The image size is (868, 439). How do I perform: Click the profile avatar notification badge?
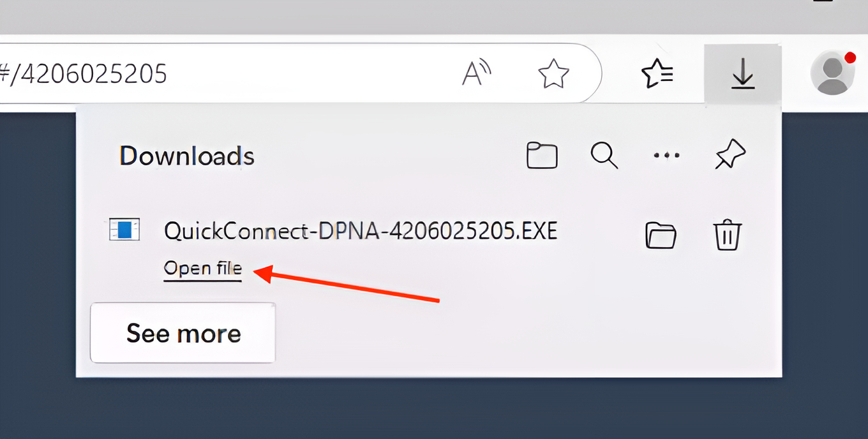click(x=851, y=57)
